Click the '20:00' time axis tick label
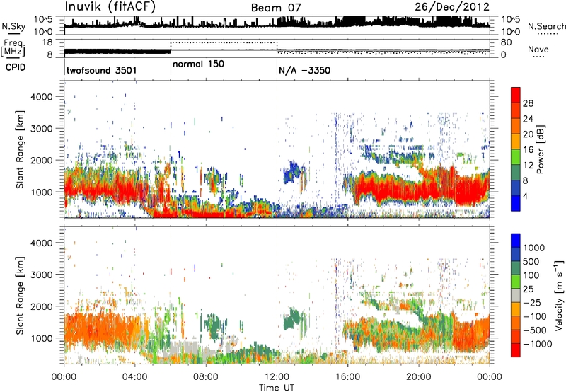 click(419, 377)
